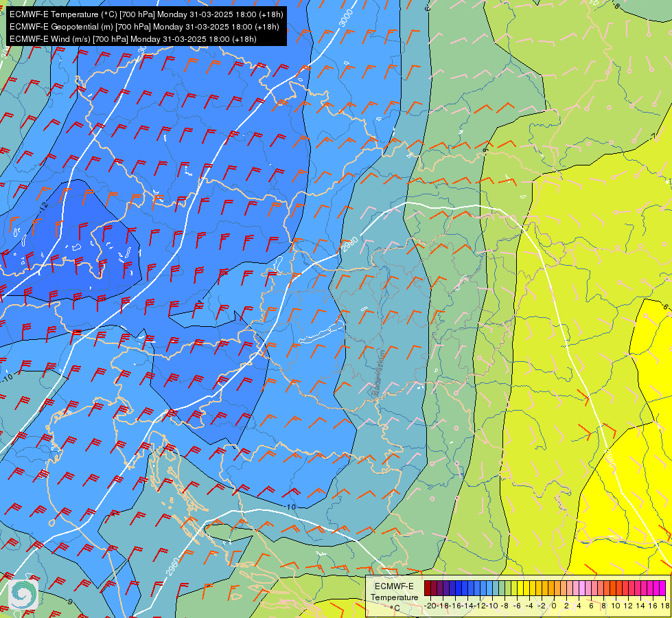Click the °C unit label in the legend
This screenshot has height=618, width=672.
(395, 608)
